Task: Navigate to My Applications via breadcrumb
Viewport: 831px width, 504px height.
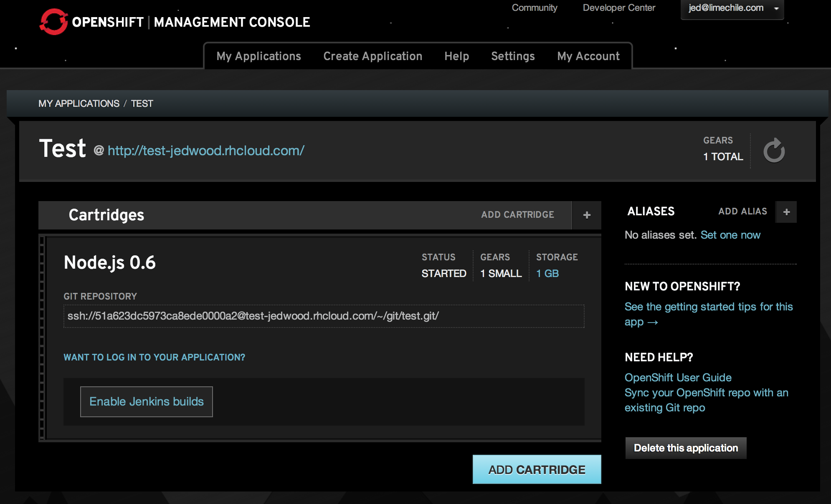Action: [79, 103]
